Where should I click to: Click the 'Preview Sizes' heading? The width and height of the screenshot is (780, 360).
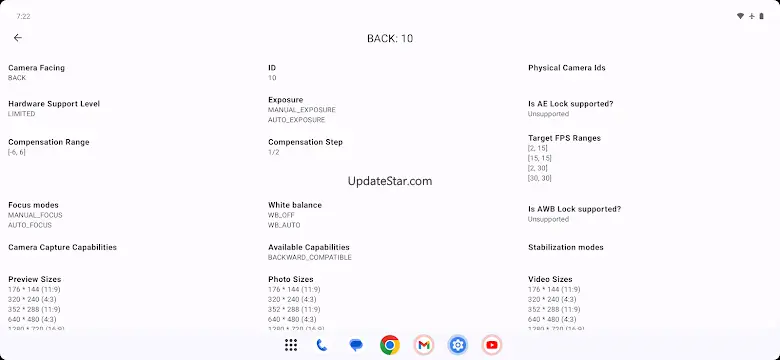(35, 279)
